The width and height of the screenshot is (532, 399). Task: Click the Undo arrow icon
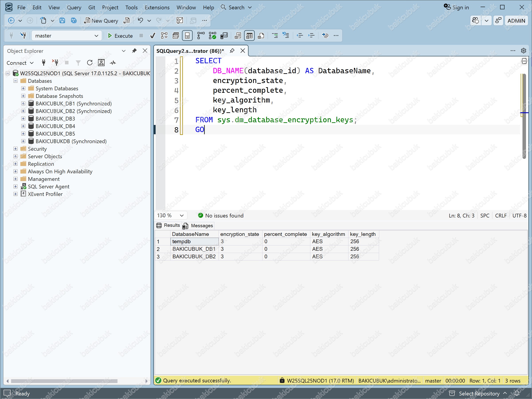click(141, 20)
